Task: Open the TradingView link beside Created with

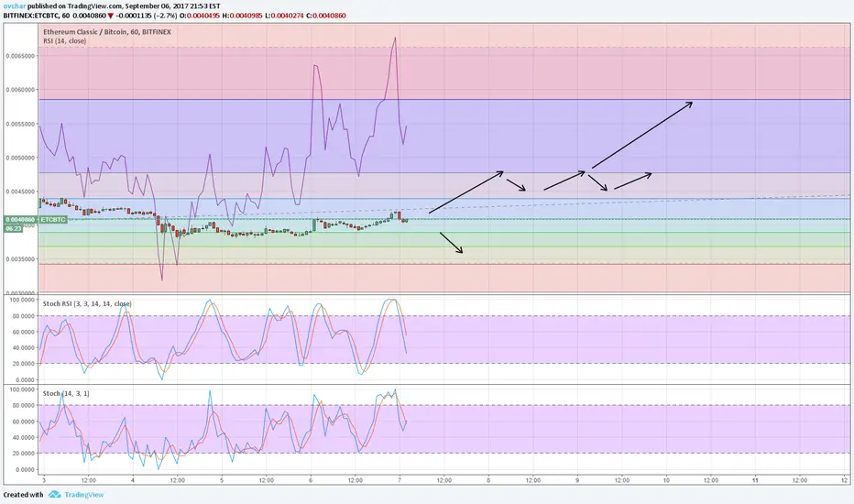Action: click(84, 495)
